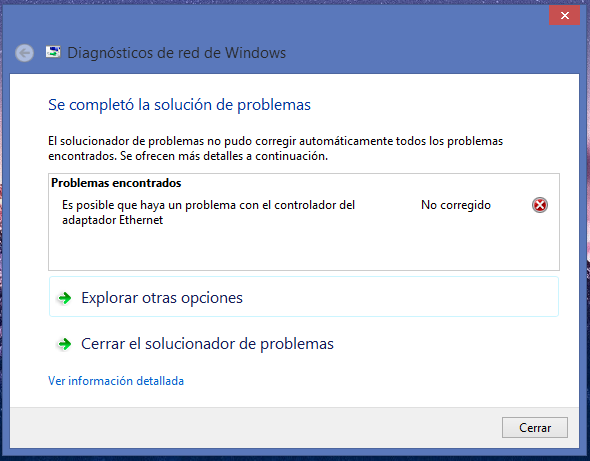Click the Cerrar button at bottom right
This screenshot has height=461, width=590.
(x=535, y=428)
